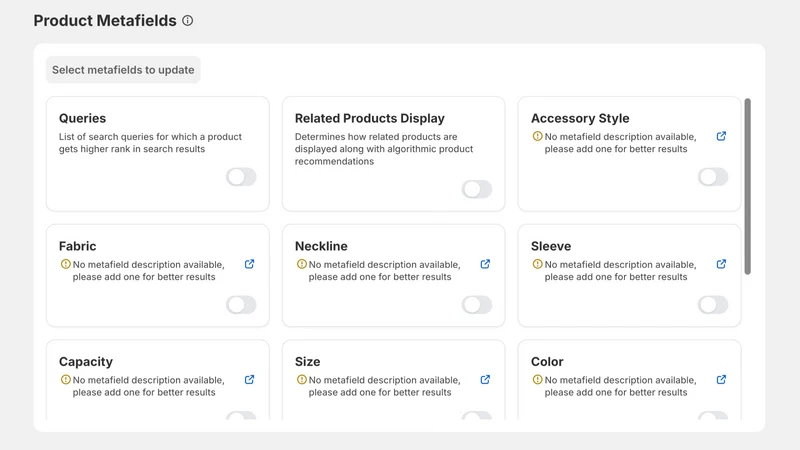The height and width of the screenshot is (450, 800).
Task: Click warning icon in Capacity card
Action: [65, 380]
